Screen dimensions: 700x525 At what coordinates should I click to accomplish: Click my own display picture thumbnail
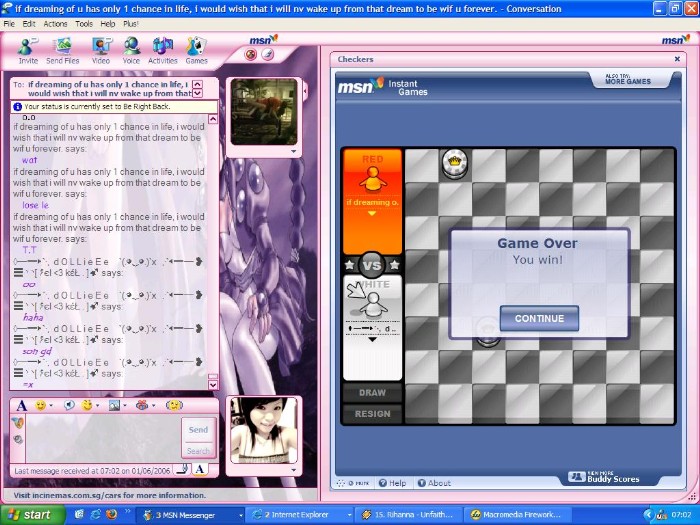(264, 430)
